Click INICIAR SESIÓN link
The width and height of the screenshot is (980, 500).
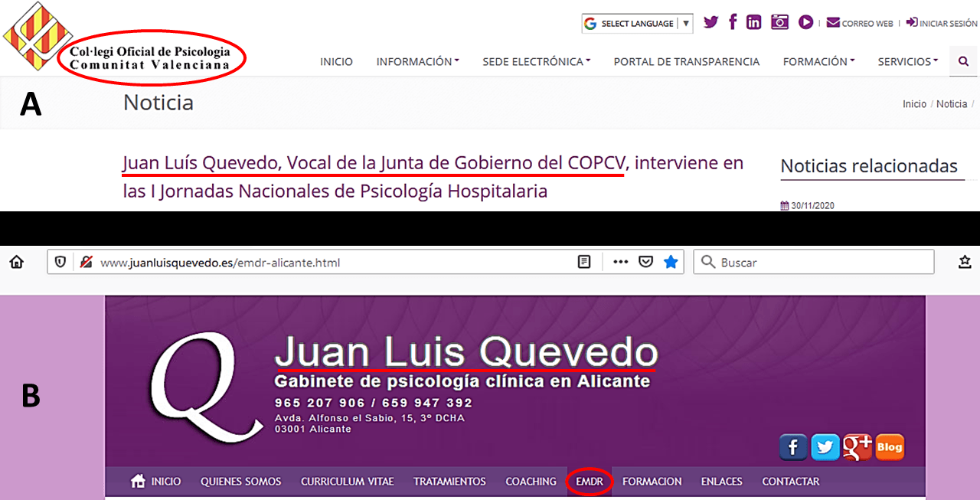point(942,23)
